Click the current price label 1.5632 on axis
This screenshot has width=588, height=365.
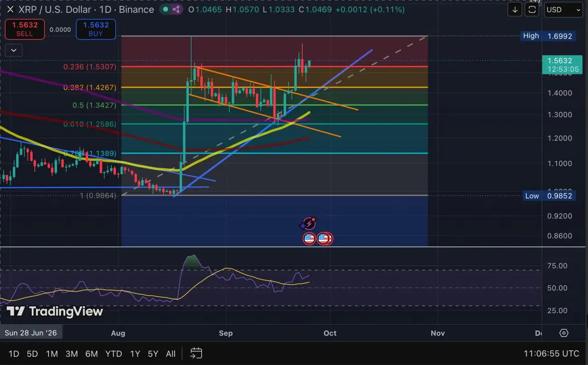562,64
